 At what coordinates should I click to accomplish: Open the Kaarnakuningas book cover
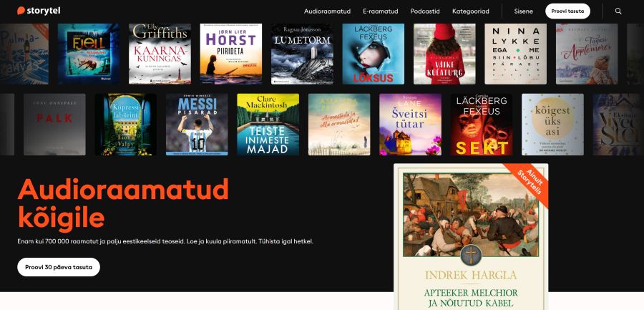tap(160, 54)
